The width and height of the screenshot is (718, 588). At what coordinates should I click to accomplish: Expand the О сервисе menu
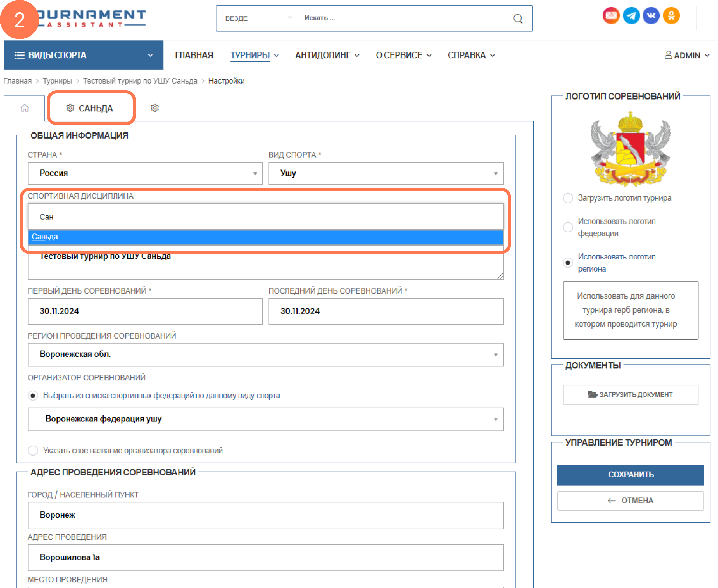coord(404,55)
